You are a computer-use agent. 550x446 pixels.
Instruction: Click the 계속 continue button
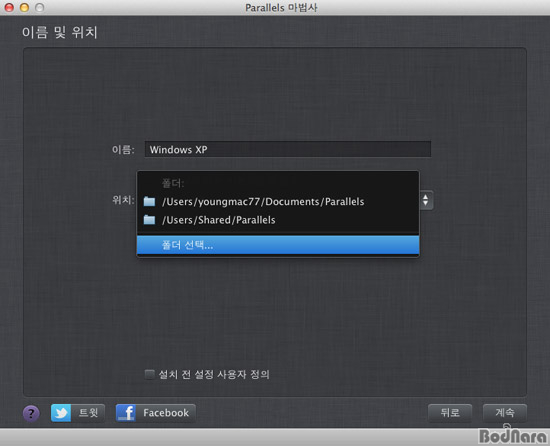[x=505, y=413]
